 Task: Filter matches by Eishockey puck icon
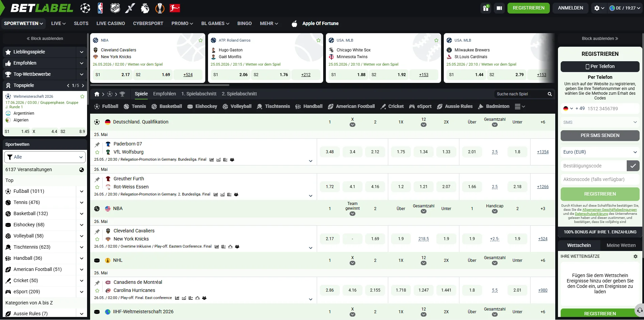pos(190,107)
